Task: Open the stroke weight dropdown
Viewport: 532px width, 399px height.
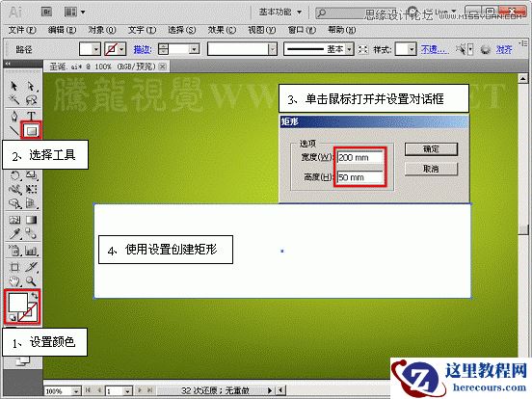Action: (x=194, y=49)
